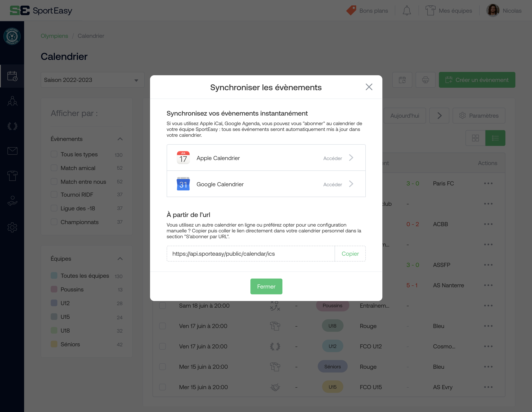
Task: Switch to list view icon
Action: [x=495, y=138]
